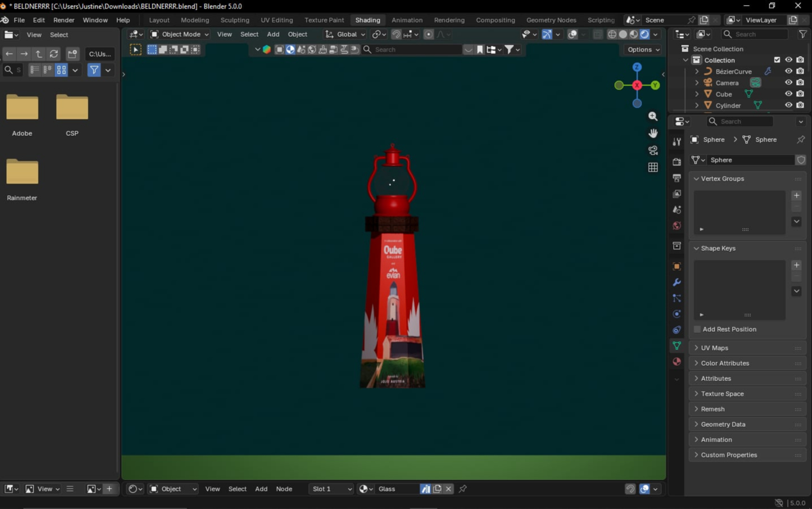Screen dimensions: 812x509
Task: Pin the shader editor material
Action: tap(463, 489)
